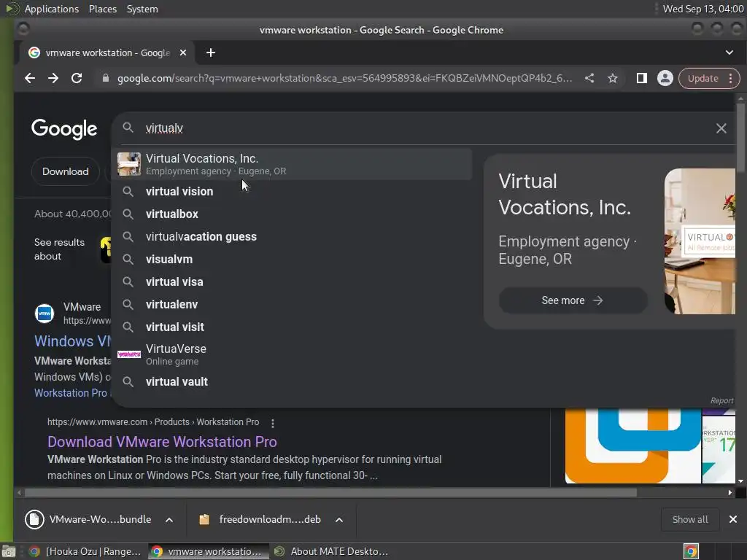Open the System menu
The height and width of the screenshot is (560, 747).
coord(142,9)
